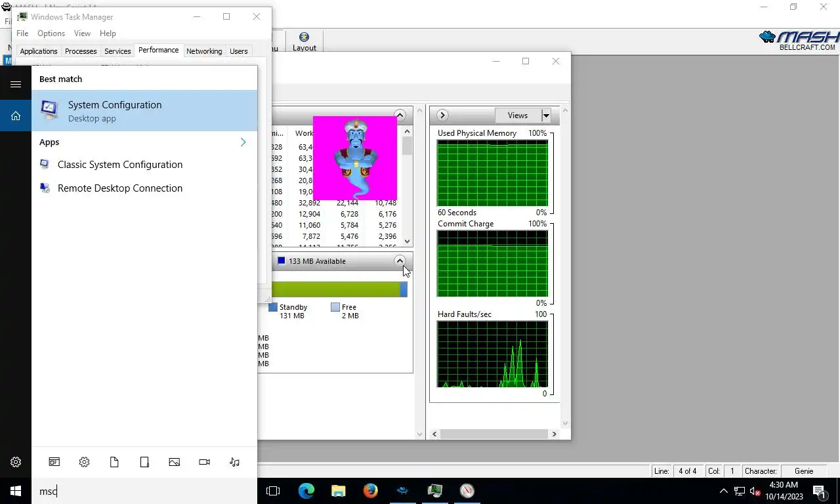Filter search results by Videos icon
This screenshot has height=504, width=840.
tap(204, 462)
